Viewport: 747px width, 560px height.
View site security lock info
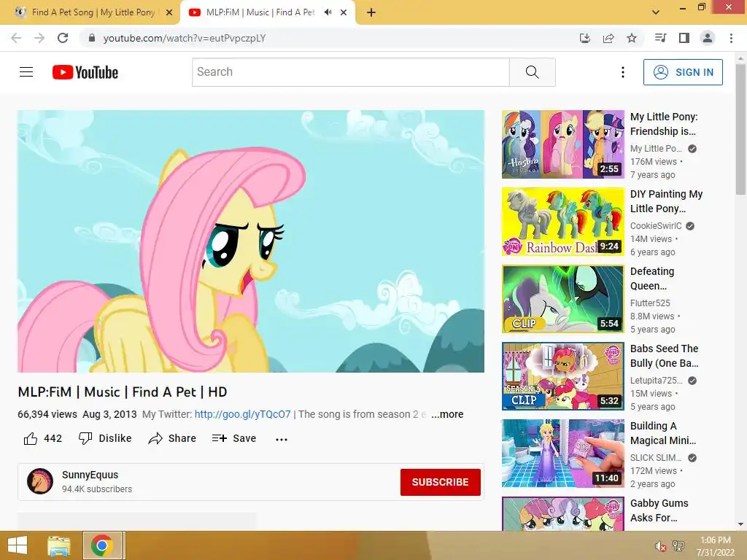(91, 38)
